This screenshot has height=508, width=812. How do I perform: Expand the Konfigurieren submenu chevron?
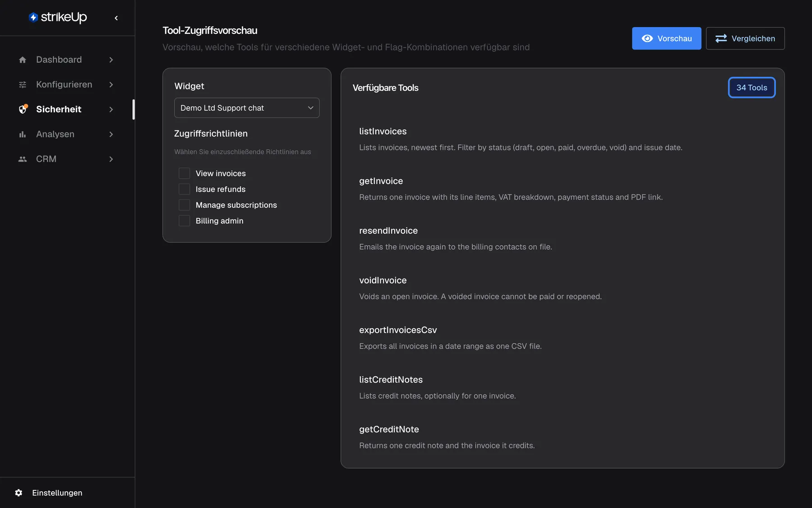pos(111,84)
